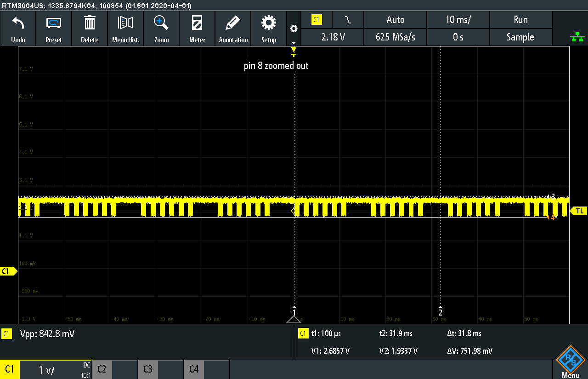Select the C1 ground level marker
This screenshot has height=379, width=588.
point(9,271)
